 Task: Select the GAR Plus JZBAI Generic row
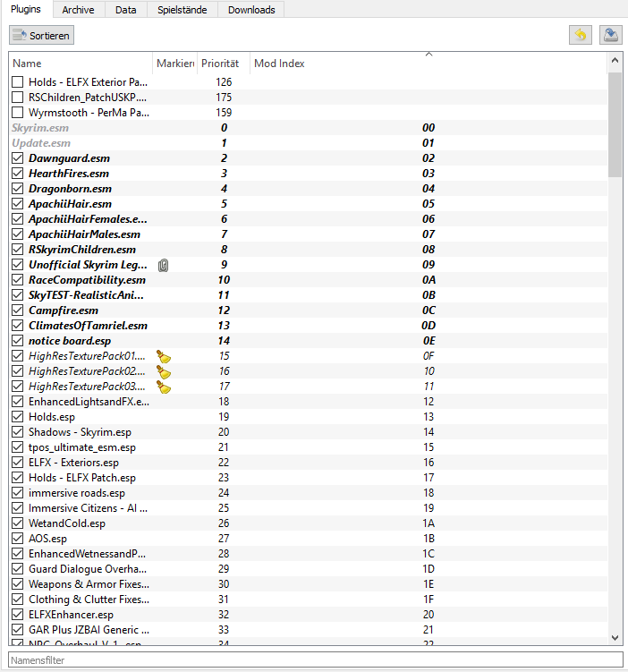click(x=308, y=630)
